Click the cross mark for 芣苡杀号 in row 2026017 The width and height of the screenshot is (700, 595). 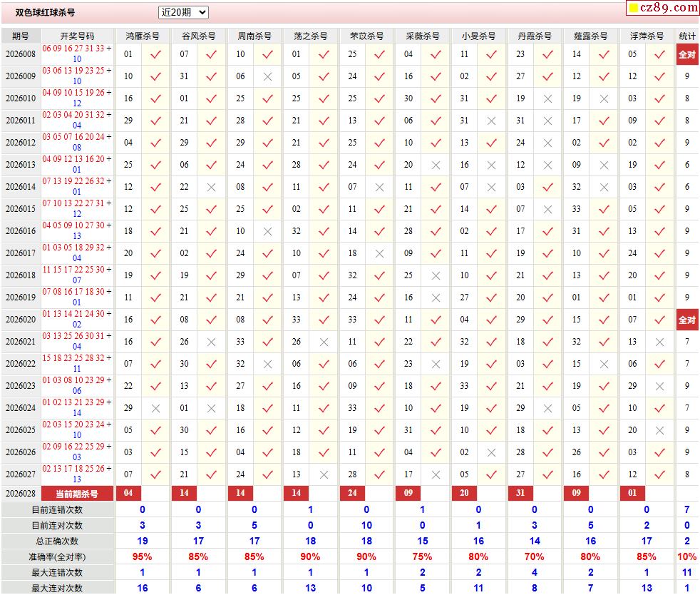coord(379,253)
